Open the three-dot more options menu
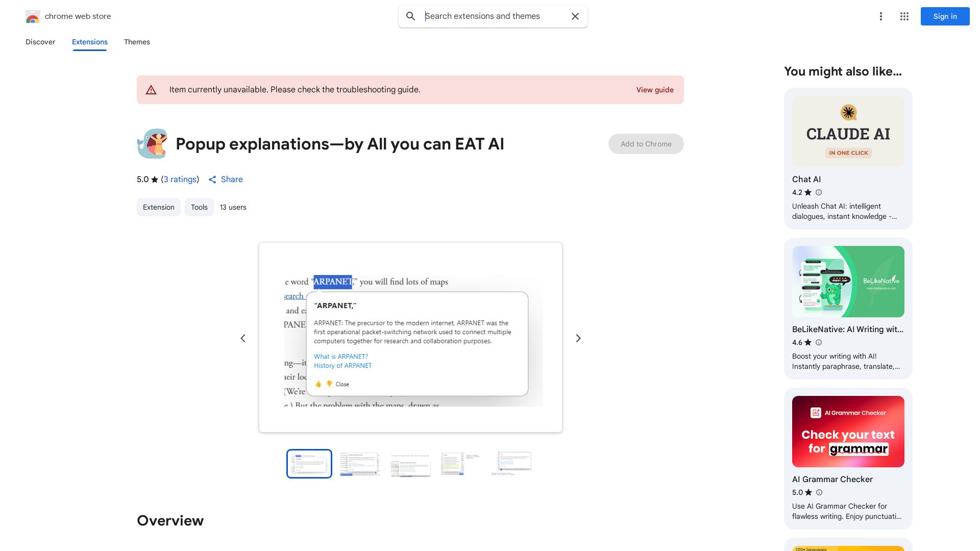Screen dimensions: 980x551 [880, 16]
